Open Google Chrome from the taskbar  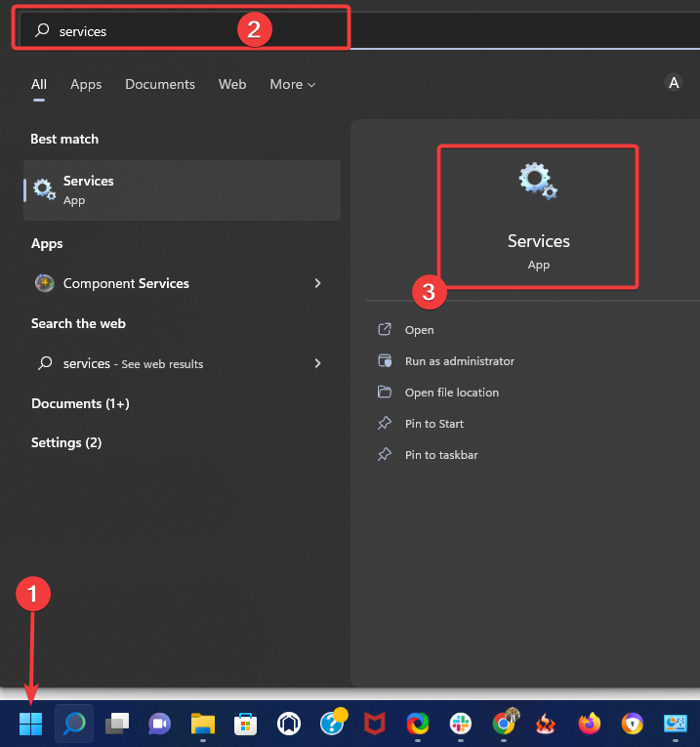pos(504,724)
